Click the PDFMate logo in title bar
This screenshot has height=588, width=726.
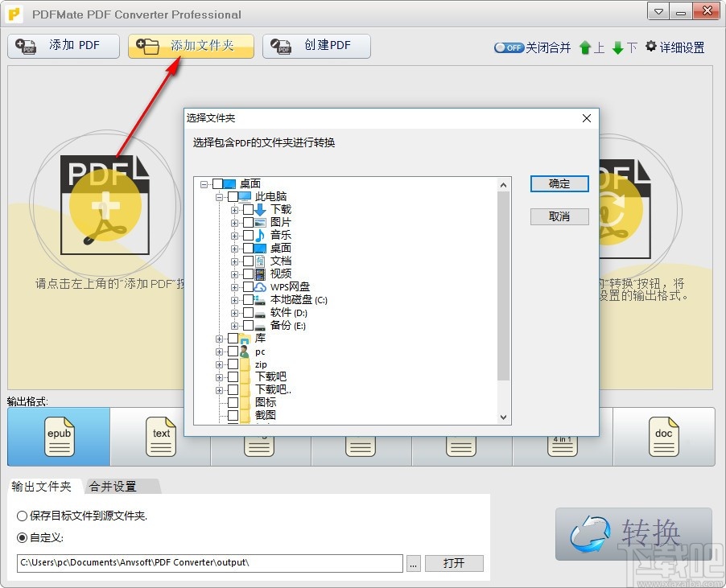(x=15, y=14)
